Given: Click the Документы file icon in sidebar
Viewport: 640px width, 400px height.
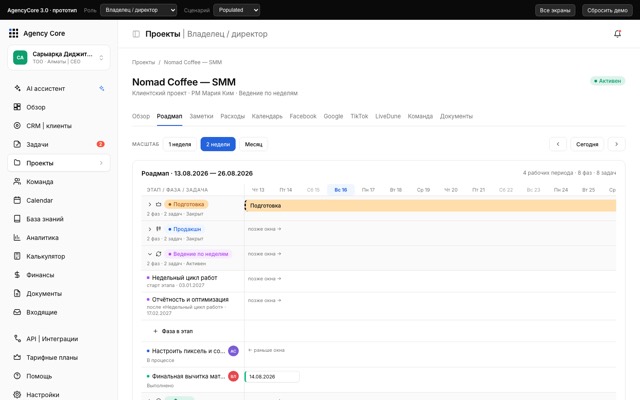Looking at the screenshot, I should [x=17, y=293].
